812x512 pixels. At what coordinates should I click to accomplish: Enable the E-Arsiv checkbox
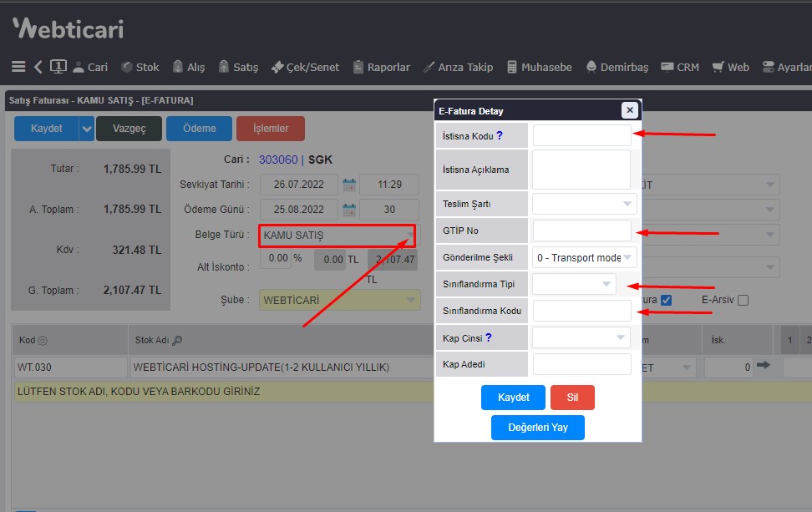[x=743, y=300]
